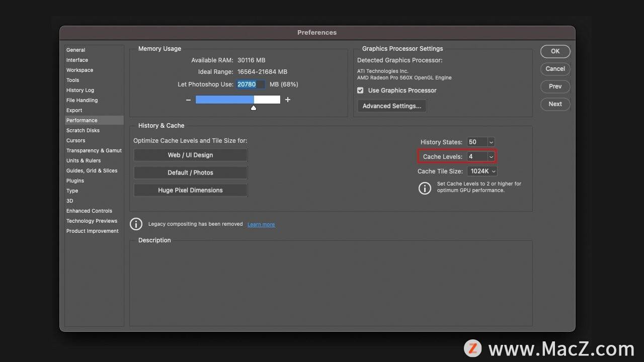Toggle the Use Graphics Processor checkbox

click(360, 90)
